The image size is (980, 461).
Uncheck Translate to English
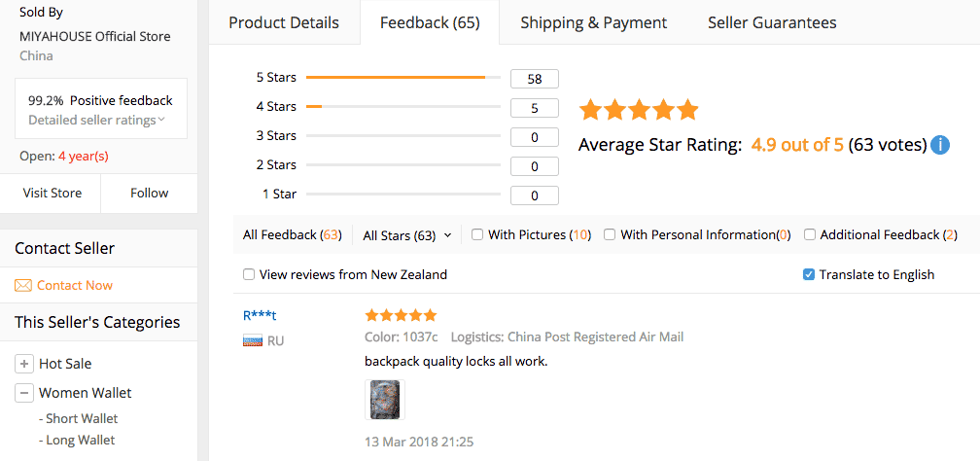pyautogui.click(x=808, y=274)
